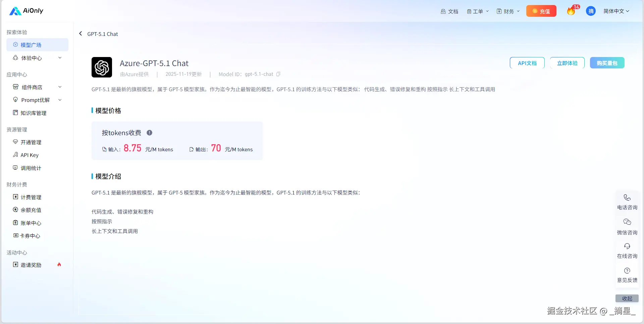Click the 知识库管理 book icon
The height and width of the screenshot is (324, 644).
point(15,113)
